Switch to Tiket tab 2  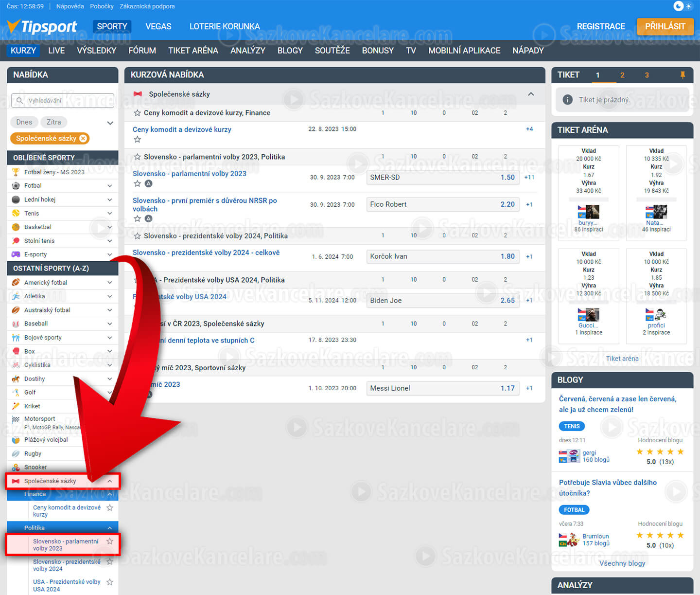pyautogui.click(x=622, y=75)
